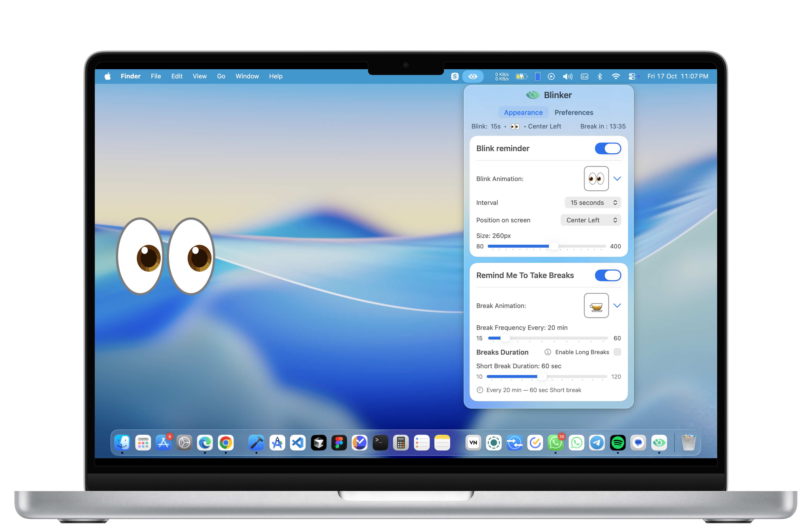This screenshot has width=812, height=528.
Task: Open the Finder menu in menu bar
Action: (x=131, y=76)
